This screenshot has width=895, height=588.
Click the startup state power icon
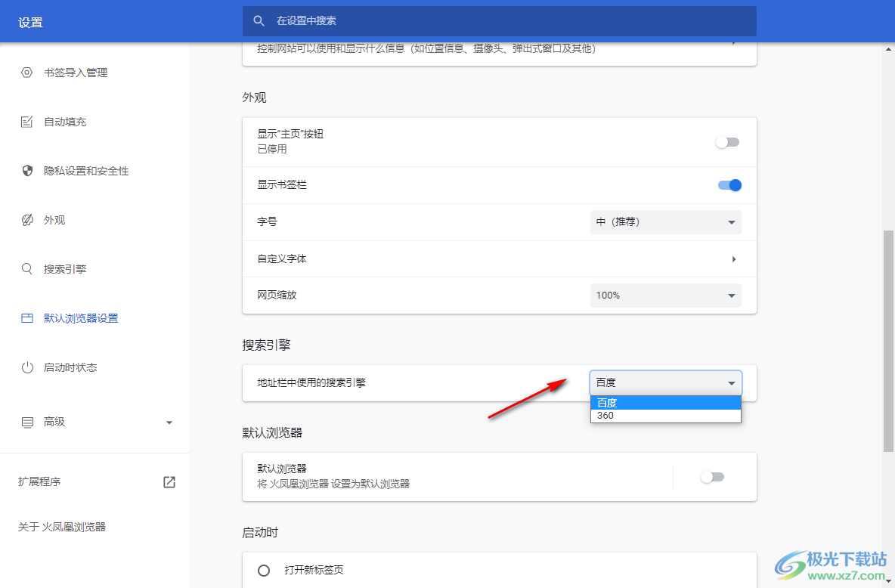tap(26, 367)
